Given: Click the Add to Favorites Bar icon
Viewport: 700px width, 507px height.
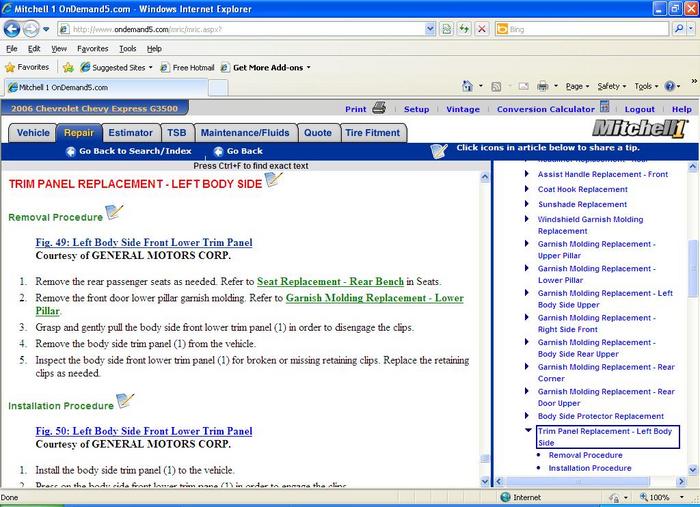Looking at the screenshot, I should pos(68,67).
